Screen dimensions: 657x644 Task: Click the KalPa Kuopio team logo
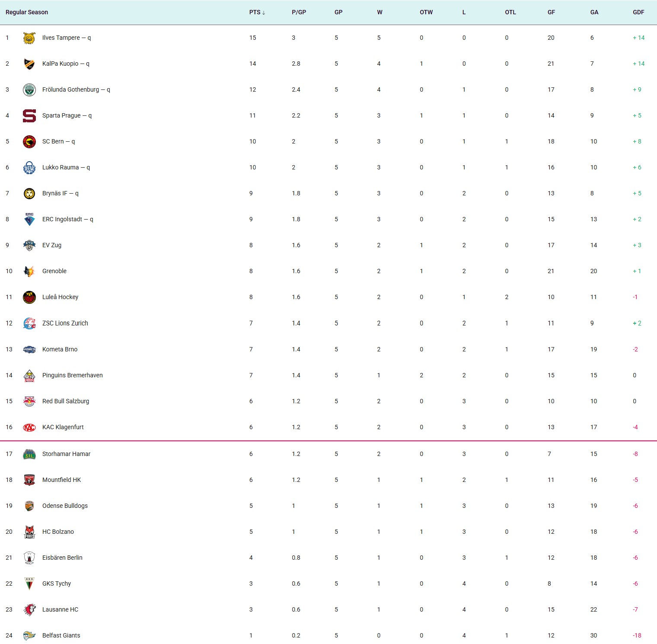click(29, 64)
